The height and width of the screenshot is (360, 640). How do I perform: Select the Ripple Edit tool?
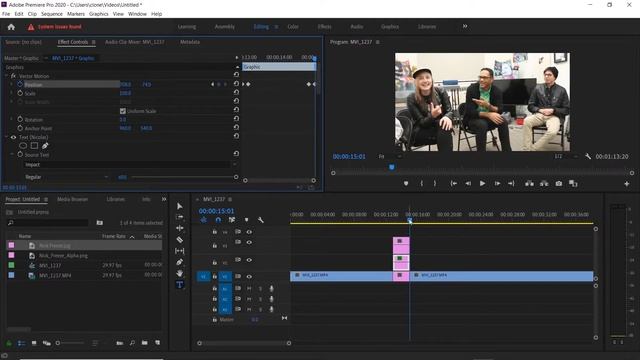pyautogui.click(x=180, y=228)
